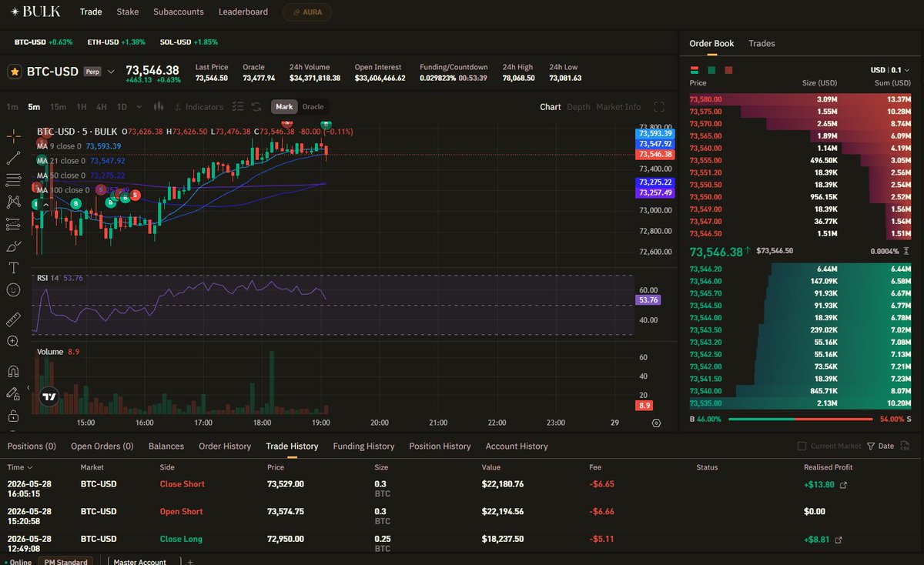Open the Subaccounts page
Screen dimensions: 924x565
pos(179,12)
